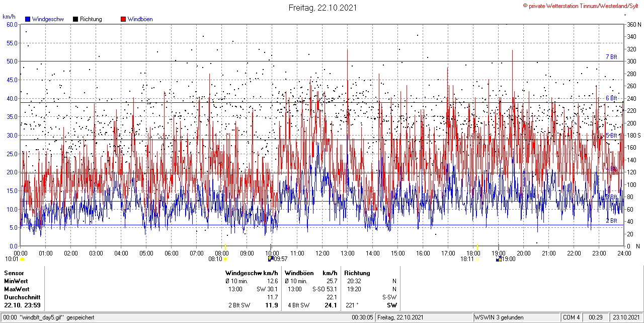Click the MinWert row label
The width and height of the screenshot is (644, 323).
point(16,281)
